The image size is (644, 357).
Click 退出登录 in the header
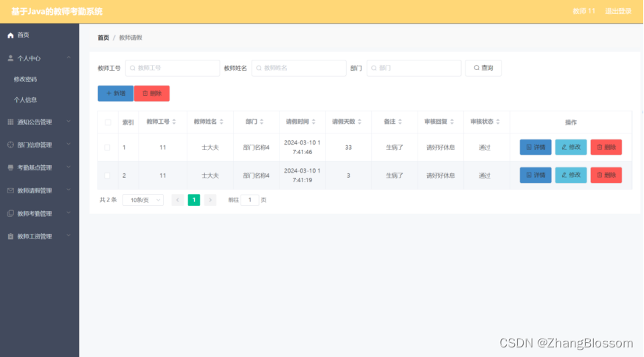[618, 11]
